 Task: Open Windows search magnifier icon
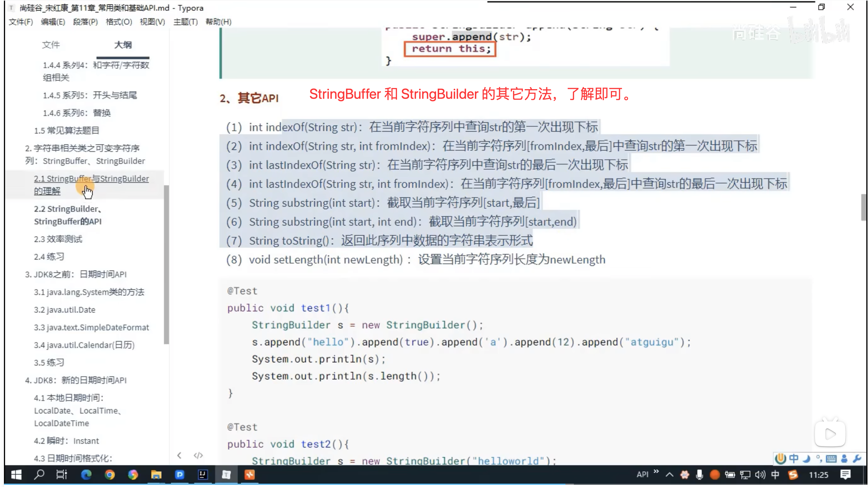[x=40, y=475]
